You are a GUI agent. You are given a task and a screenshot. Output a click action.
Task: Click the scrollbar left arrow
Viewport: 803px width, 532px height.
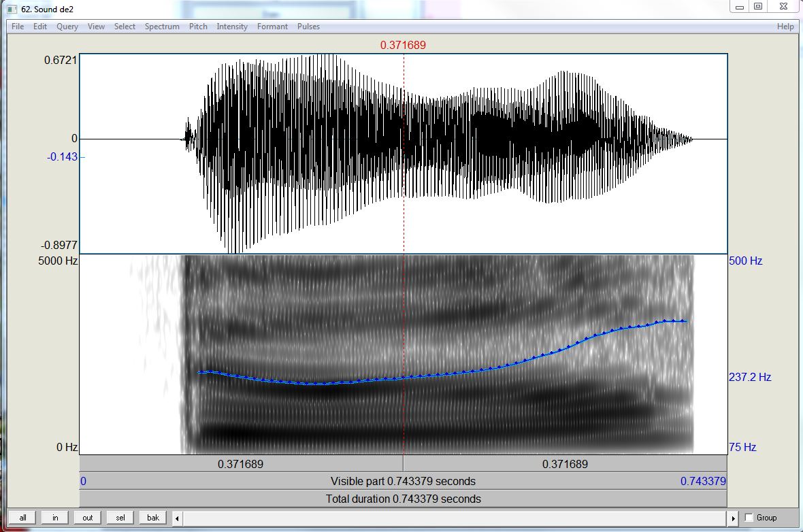[177, 518]
